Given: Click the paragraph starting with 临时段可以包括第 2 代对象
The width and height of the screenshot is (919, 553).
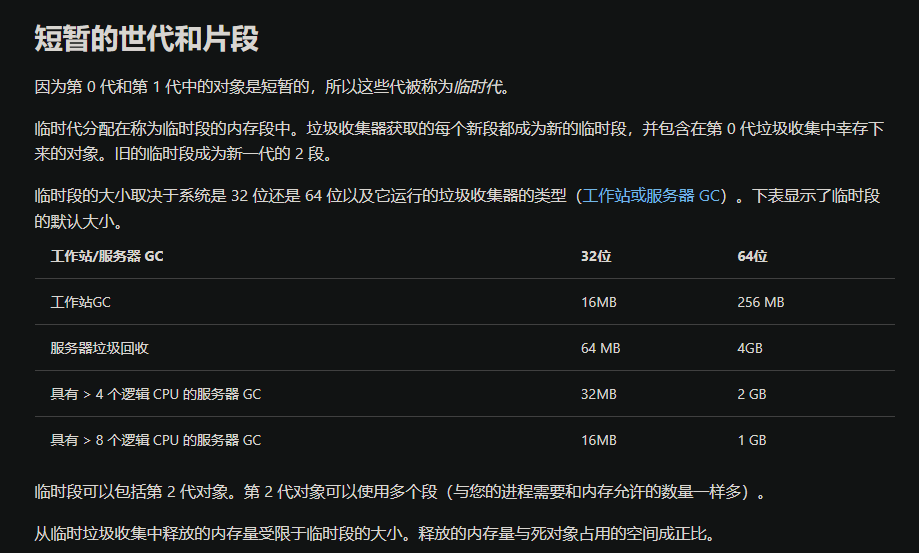Looking at the screenshot, I should pyautogui.click(x=400, y=492).
